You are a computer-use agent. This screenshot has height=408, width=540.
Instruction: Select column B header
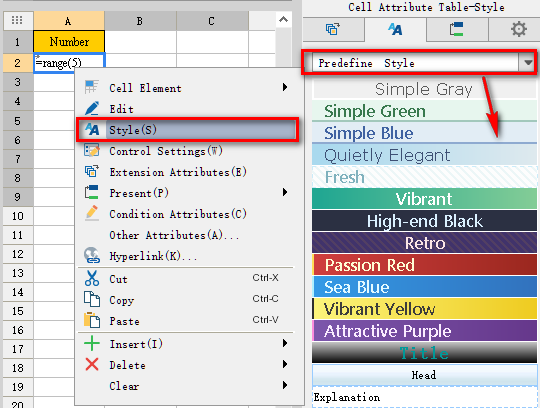pyautogui.click(x=140, y=21)
